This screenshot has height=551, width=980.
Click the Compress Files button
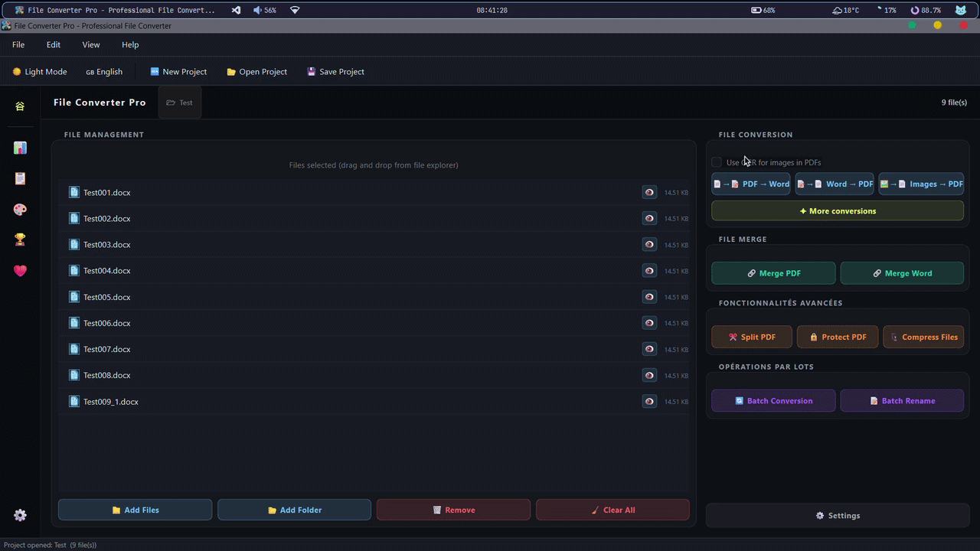click(923, 337)
